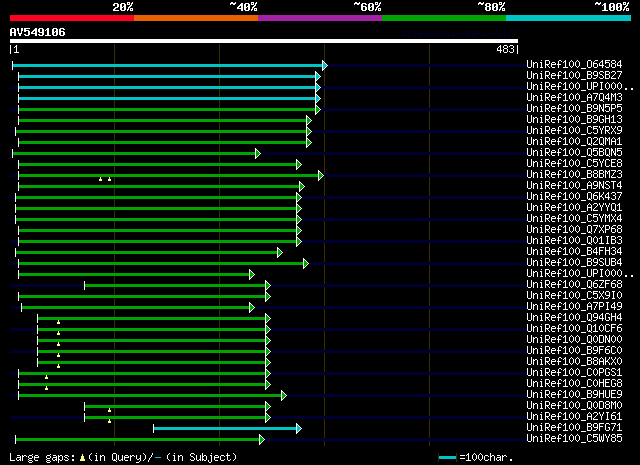Image resolution: width=640 pixels, height=465 pixels.
Task: Click the yellow gap icon in legend
Action: pyautogui.click(x=82, y=458)
